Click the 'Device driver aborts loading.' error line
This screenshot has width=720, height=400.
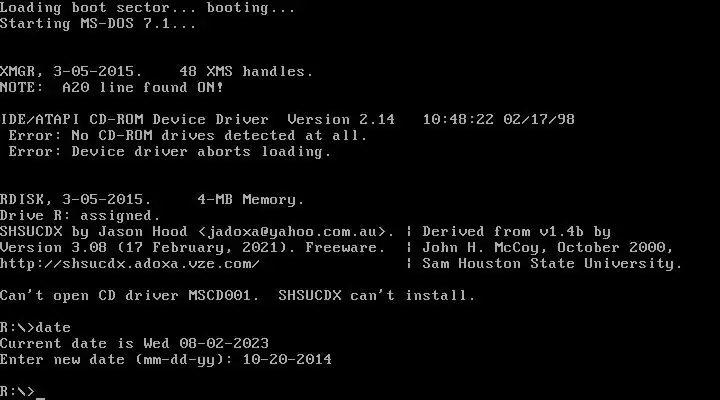click(x=170, y=152)
